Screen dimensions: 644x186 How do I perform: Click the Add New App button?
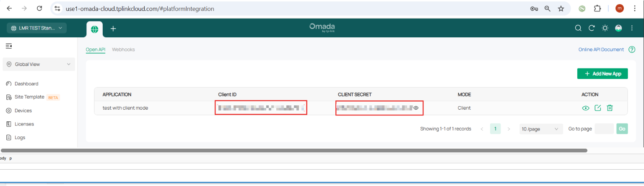pos(602,73)
